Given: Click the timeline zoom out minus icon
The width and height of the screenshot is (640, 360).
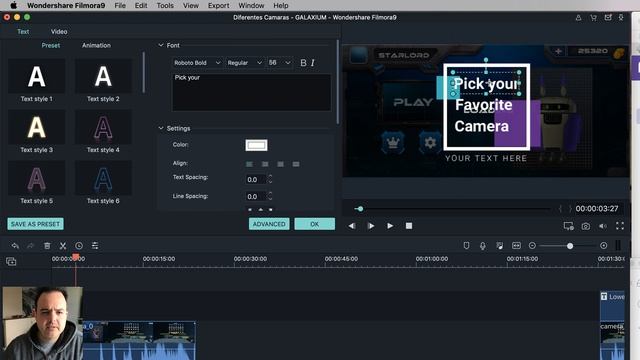Looking at the screenshot, I should [x=532, y=246].
